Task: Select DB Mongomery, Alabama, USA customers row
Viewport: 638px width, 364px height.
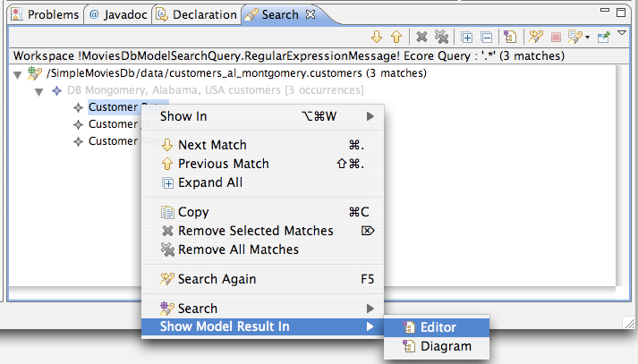Action: [x=216, y=90]
